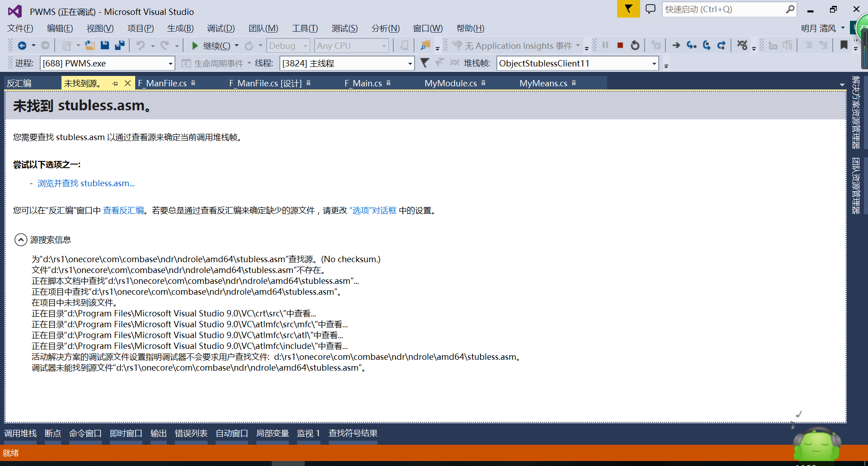This screenshot has width=868, height=466.
Task: Open the 线程 [3824] 主线程 dropdown
Action: [410, 63]
